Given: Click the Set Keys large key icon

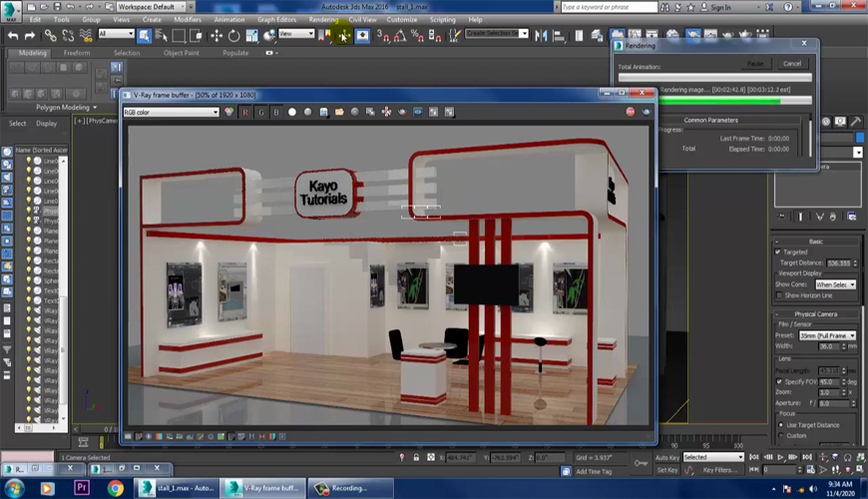Looking at the screenshot, I should (641, 463).
